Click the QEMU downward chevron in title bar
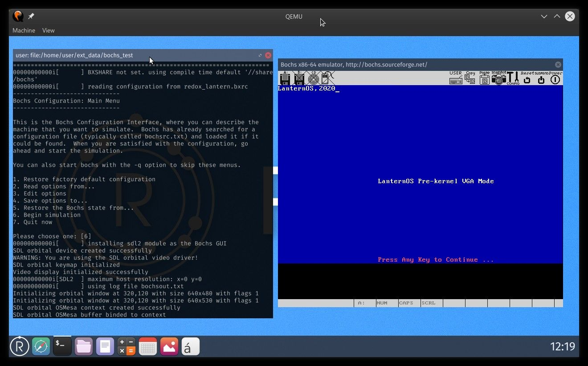Viewport: 588px width, 366px height. point(544,16)
